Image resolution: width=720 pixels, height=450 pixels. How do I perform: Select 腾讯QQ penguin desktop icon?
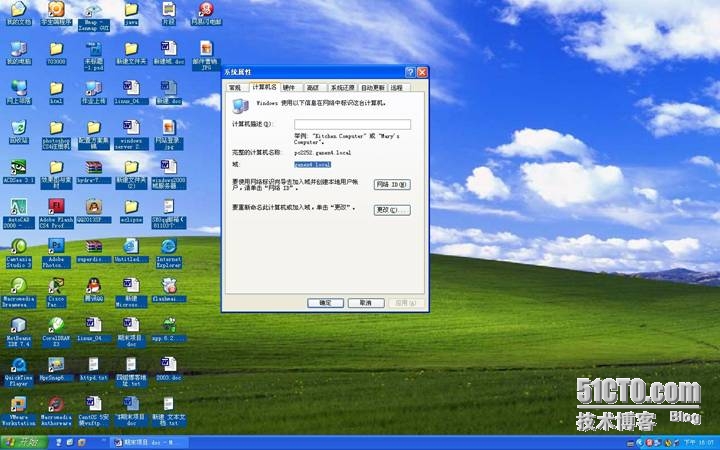click(x=94, y=290)
